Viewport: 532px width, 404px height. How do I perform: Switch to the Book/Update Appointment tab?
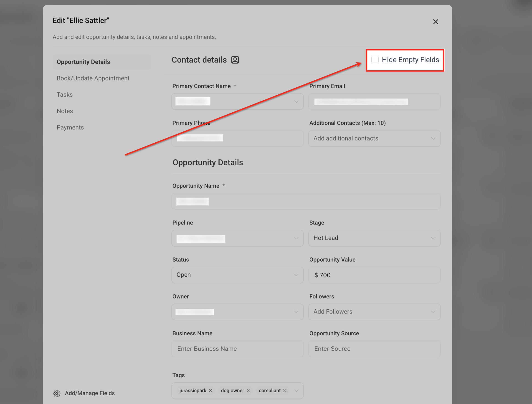click(x=93, y=78)
